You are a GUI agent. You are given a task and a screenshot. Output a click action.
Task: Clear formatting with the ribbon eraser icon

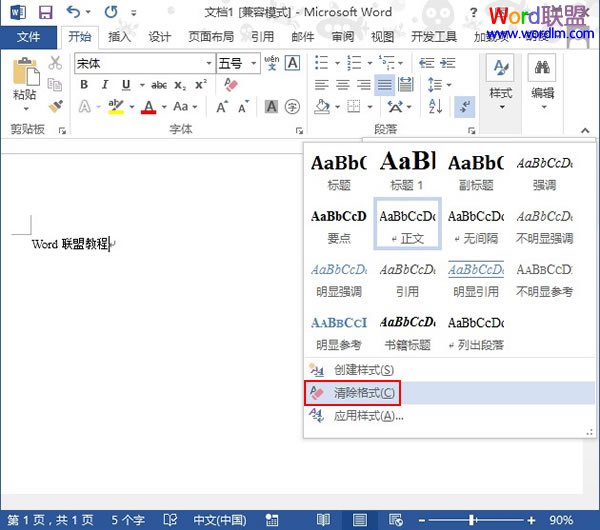pos(231,85)
